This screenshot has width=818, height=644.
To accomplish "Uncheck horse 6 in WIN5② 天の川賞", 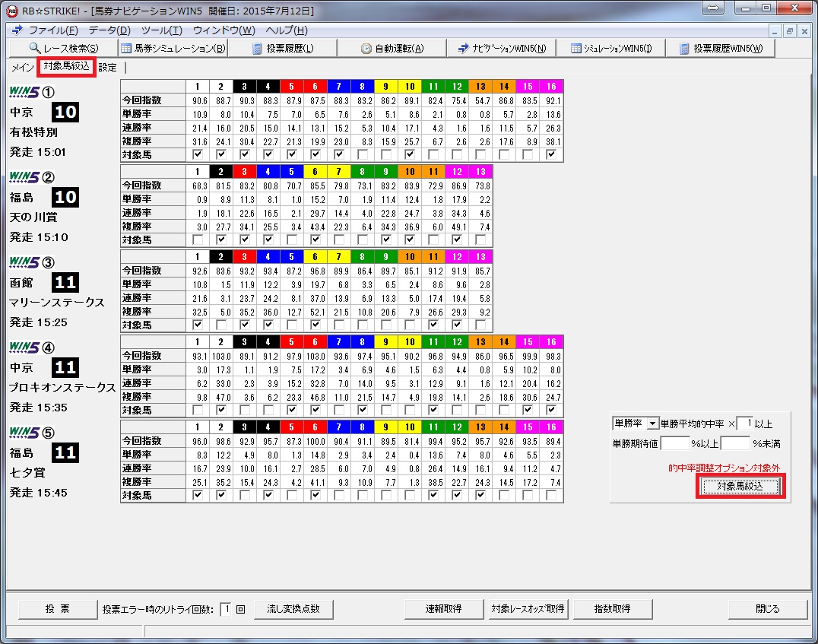I will click(x=315, y=240).
